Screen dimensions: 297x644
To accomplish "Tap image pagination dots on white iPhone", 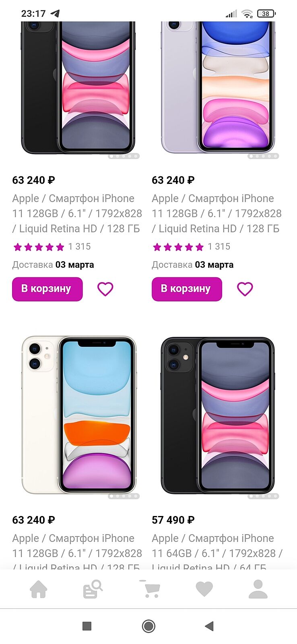I will pyautogui.click(x=124, y=496).
